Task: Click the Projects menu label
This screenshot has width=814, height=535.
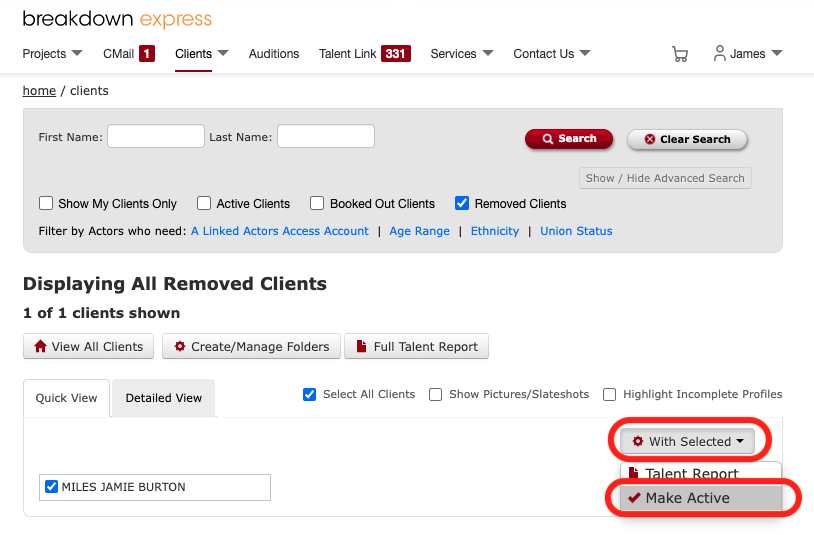Action: (44, 53)
